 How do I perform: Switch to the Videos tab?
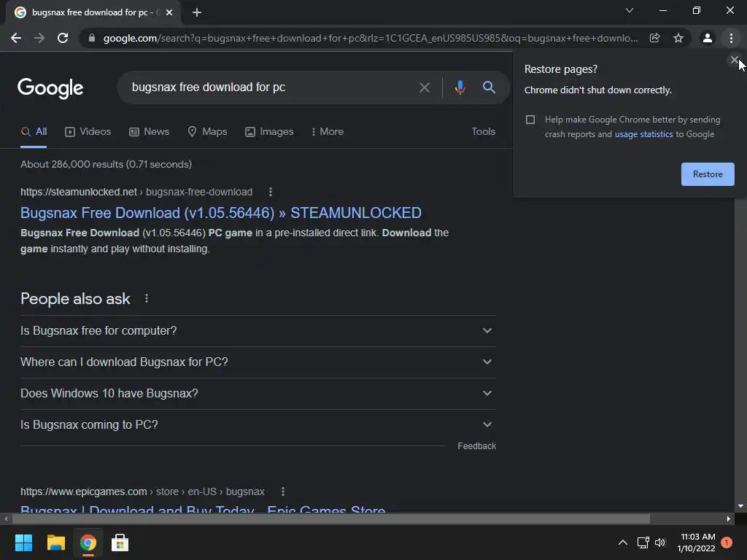pyautogui.click(x=88, y=132)
